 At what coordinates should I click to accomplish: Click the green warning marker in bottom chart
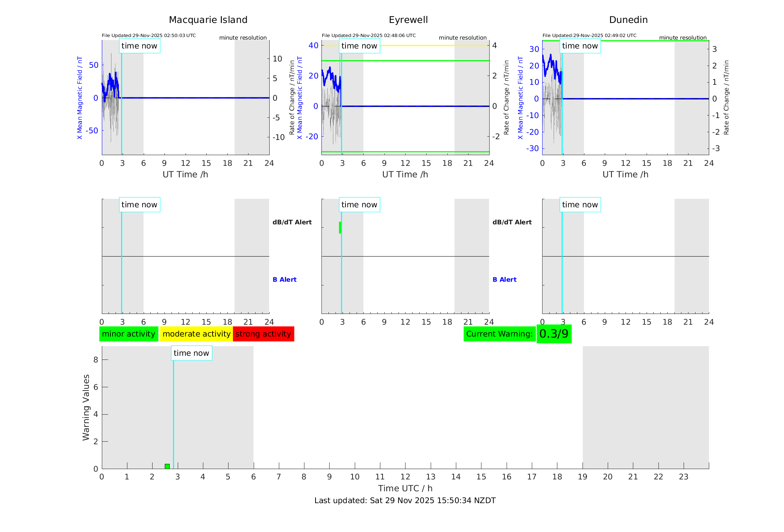point(167,466)
